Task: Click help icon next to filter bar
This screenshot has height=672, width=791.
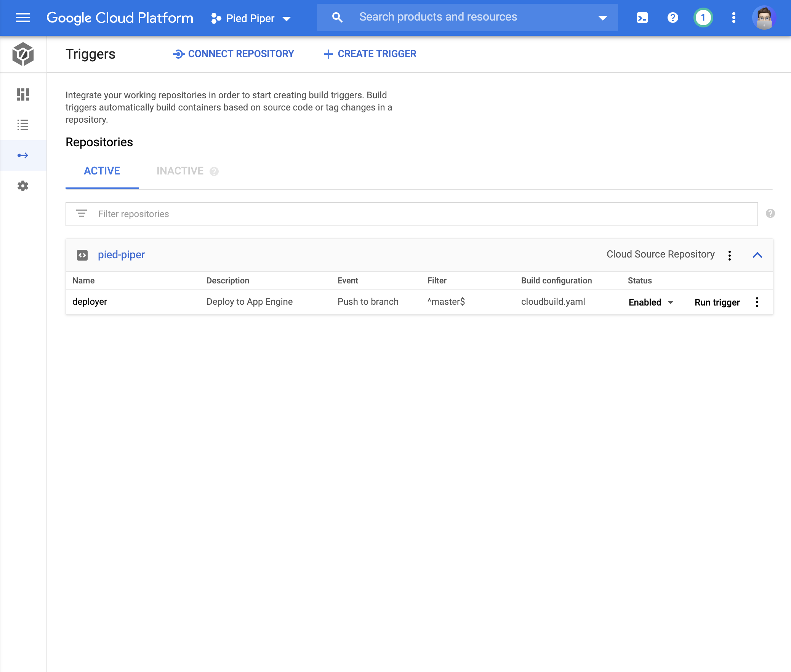Action: click(770, 213)
